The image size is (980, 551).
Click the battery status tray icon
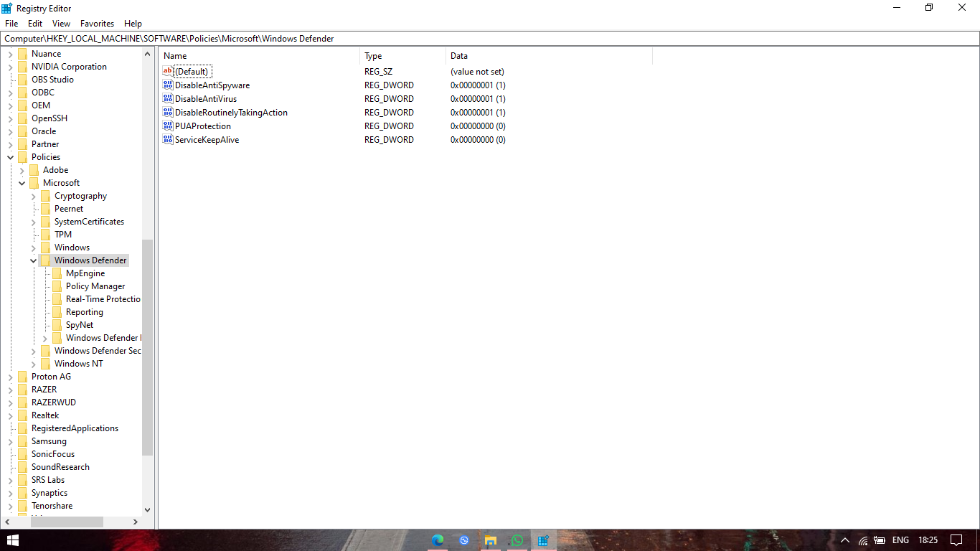coord(880,540)
